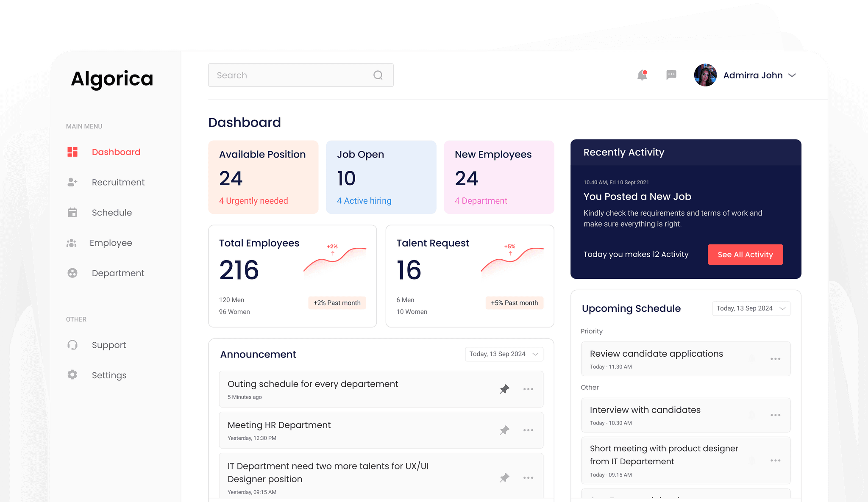Viewport: 868px width, 502px height.
Task: Open the messaging chat icon
Action: (x=671, y=75)
